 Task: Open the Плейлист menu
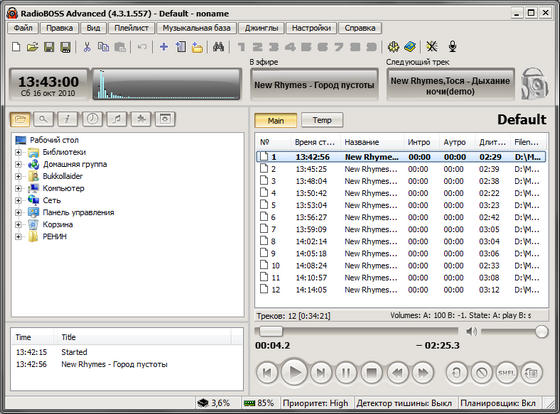pos(131,28)
